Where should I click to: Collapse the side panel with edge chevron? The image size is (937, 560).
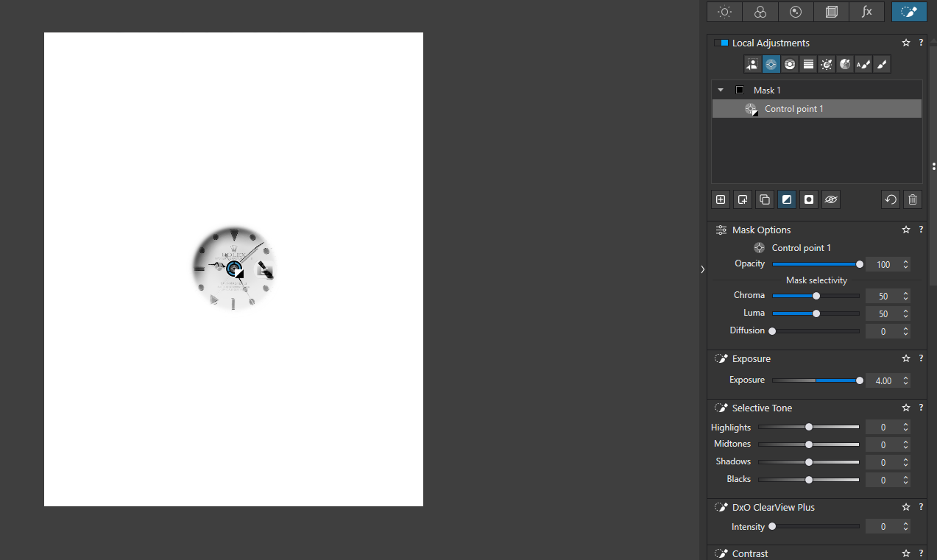click(702, 269)
